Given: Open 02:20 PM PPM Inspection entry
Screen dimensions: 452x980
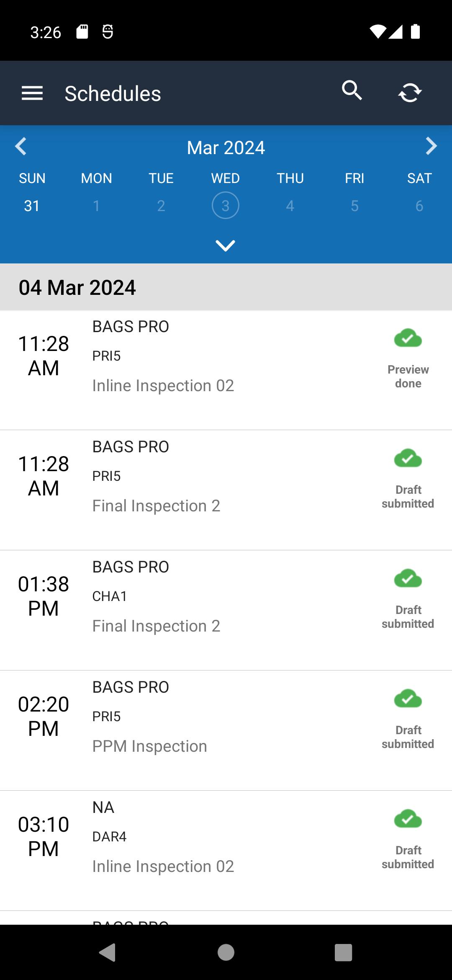Looking at the screenshot, I should click(226, 730).
